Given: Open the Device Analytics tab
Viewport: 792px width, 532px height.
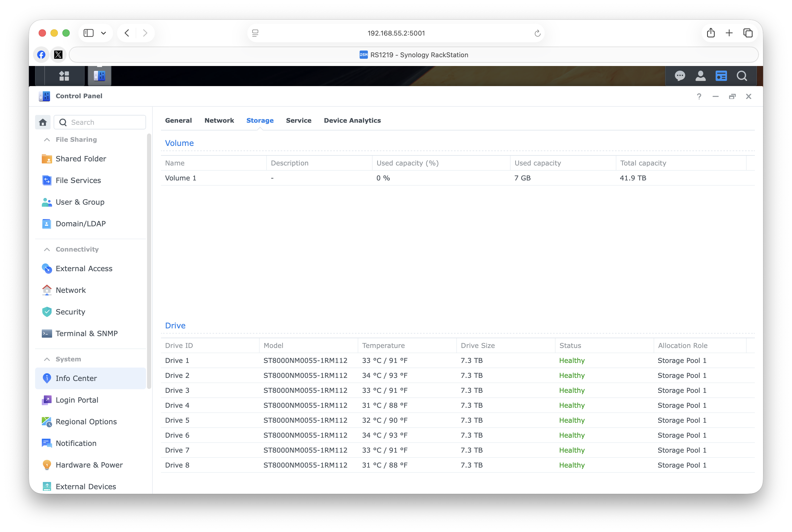Looking at the screenshot, I should click(352, 121).
